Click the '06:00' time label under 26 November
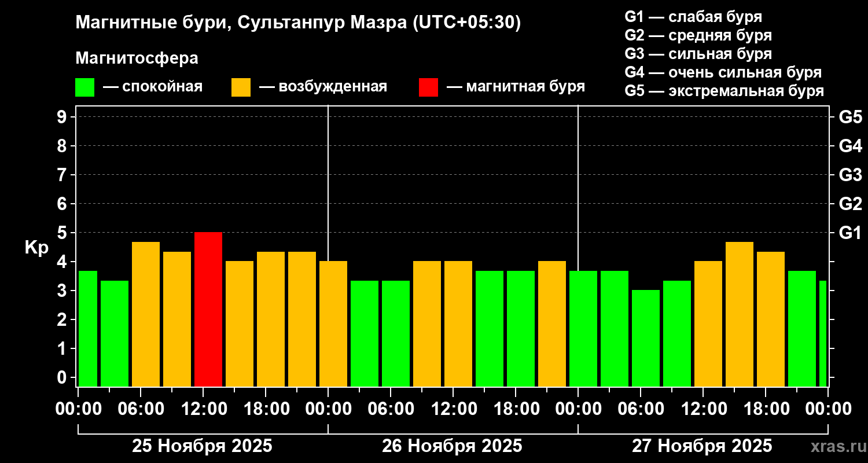Image resolution: width=868 pixels, height=463 pixels. point(391,409)
